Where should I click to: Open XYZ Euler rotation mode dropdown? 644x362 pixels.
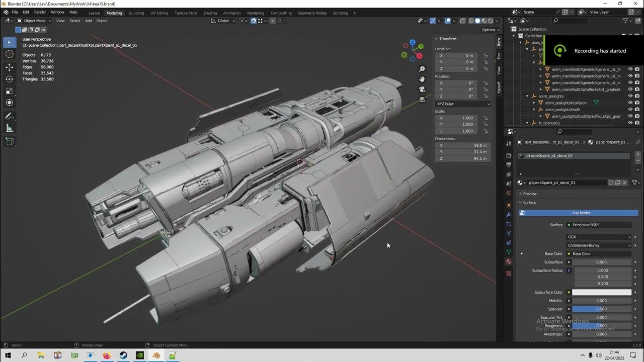[x=463, y=104]
